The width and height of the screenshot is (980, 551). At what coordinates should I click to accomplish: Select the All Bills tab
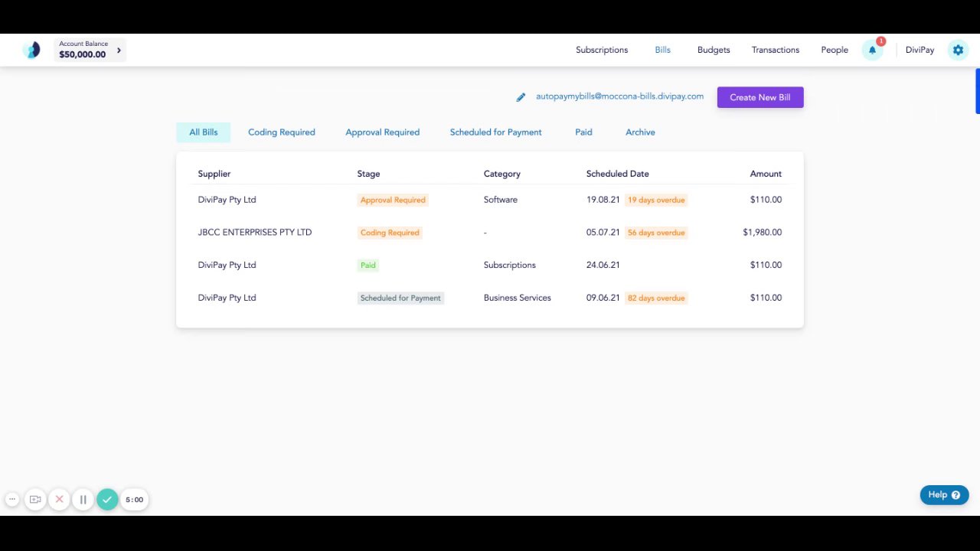tap(204, 132)
